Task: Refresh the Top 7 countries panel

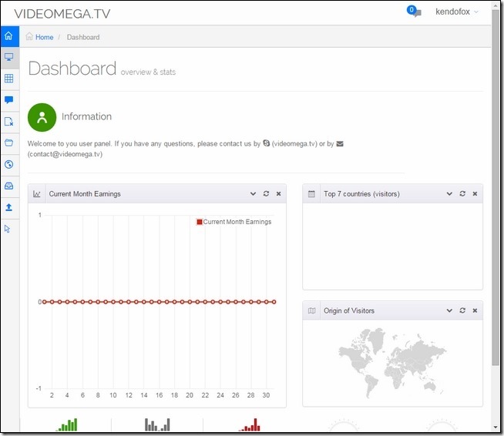Action: click(x=462, y=193)
